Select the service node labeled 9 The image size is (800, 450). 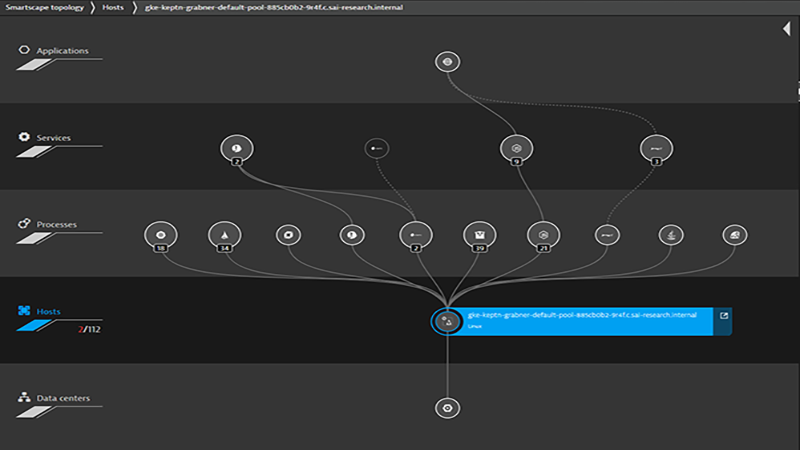click(514, 148)
